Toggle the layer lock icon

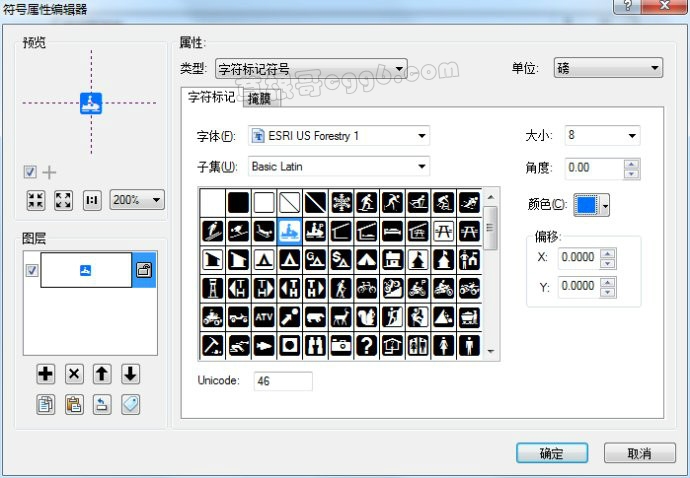[144, 269]
